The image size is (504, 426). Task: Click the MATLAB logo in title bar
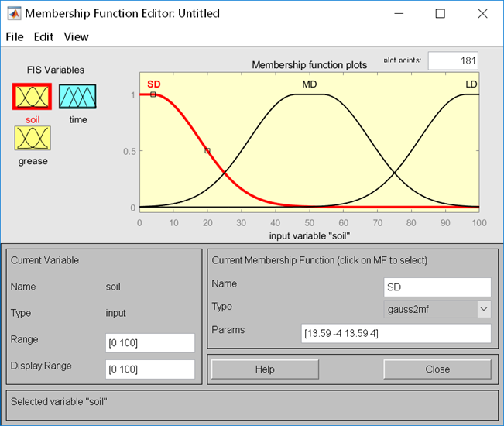coord(14,13)
